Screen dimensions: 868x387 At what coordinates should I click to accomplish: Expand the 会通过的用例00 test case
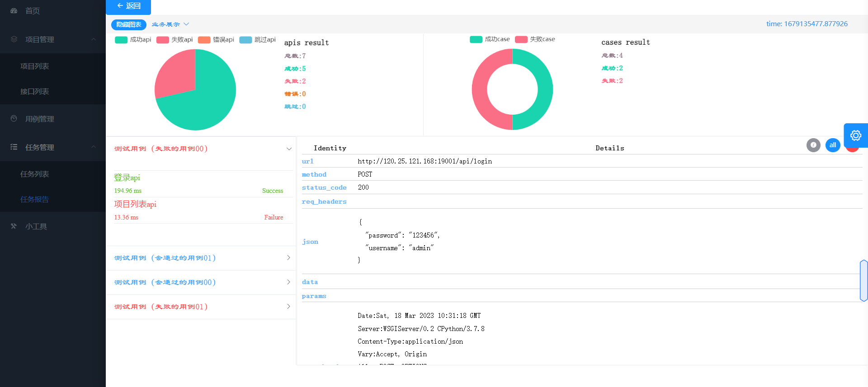(x=201, y=282)
